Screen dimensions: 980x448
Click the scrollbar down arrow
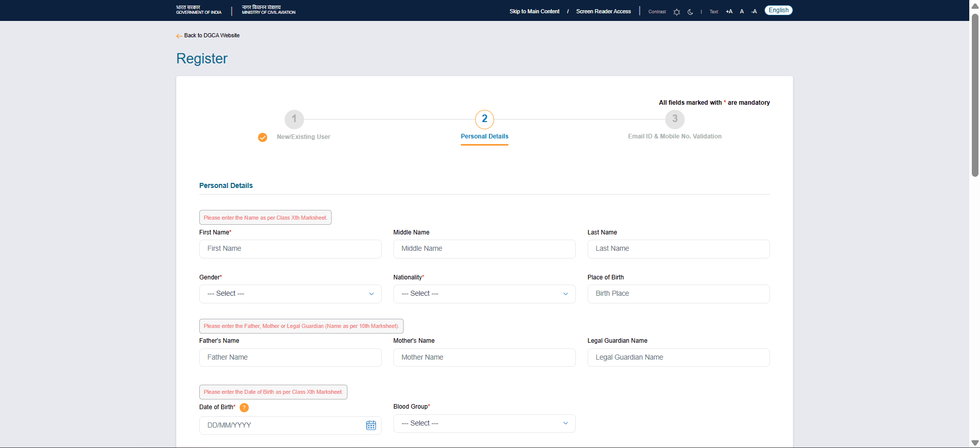pos(975,443)
